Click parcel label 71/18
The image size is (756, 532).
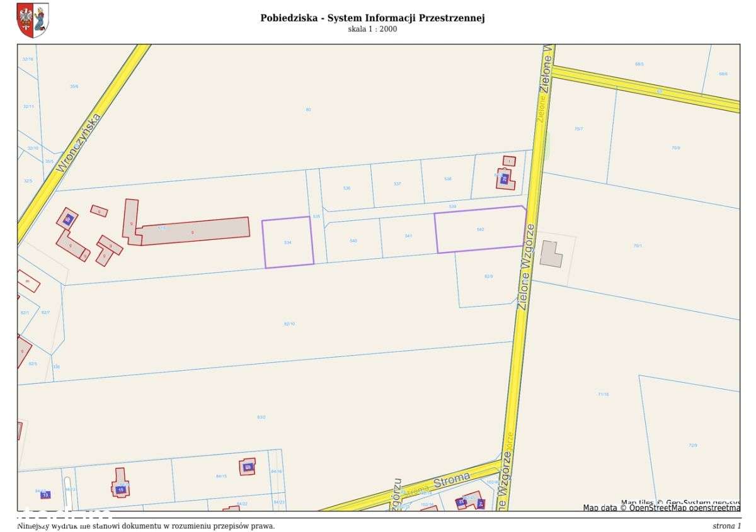click(x=603, y=394)
